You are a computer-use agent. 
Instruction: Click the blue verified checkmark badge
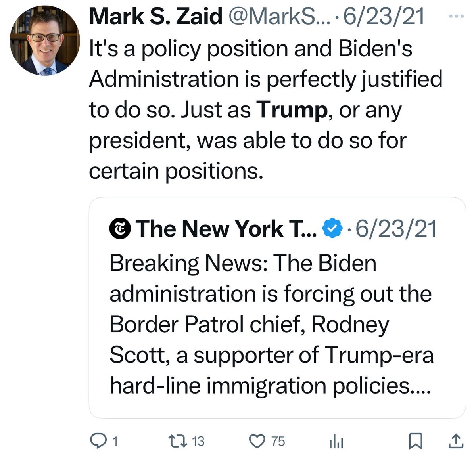pyautogui.click(x=332, y=229)
